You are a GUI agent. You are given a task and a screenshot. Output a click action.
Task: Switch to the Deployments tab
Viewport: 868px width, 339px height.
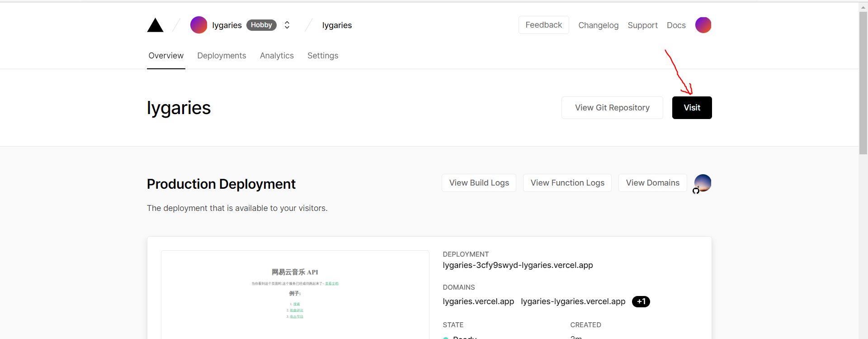pos(222,56)
